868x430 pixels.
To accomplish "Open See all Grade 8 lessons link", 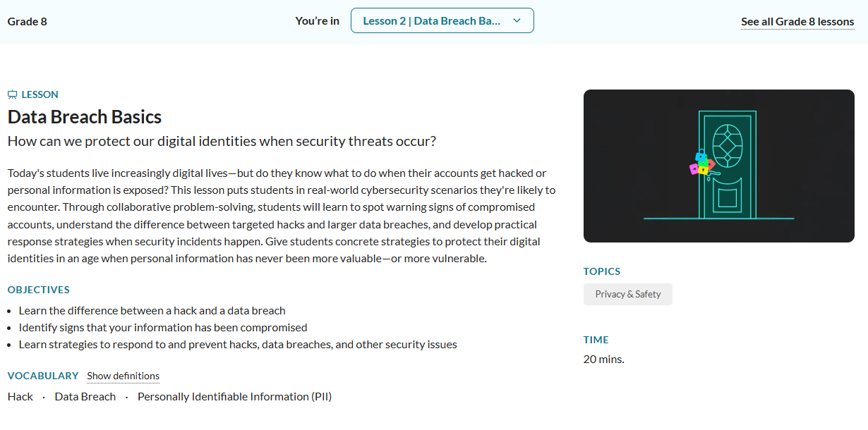I will click(x=797, y=21).
